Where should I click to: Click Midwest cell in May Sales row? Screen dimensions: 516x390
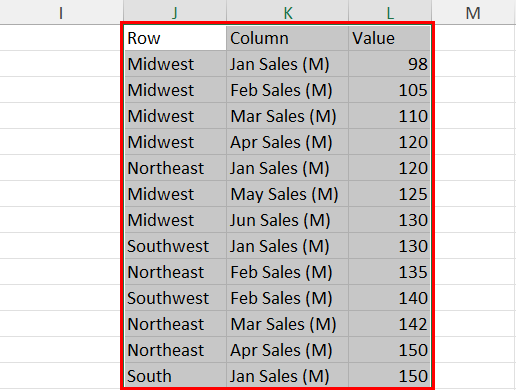pyautogui.click(x=175, y=194)
